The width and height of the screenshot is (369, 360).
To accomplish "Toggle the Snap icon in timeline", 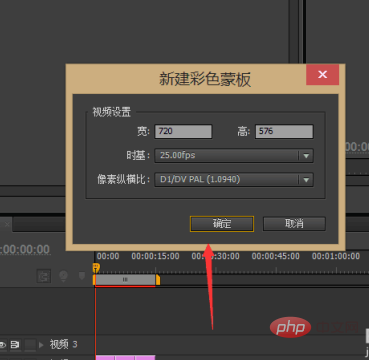I will (x=44, y=276).
